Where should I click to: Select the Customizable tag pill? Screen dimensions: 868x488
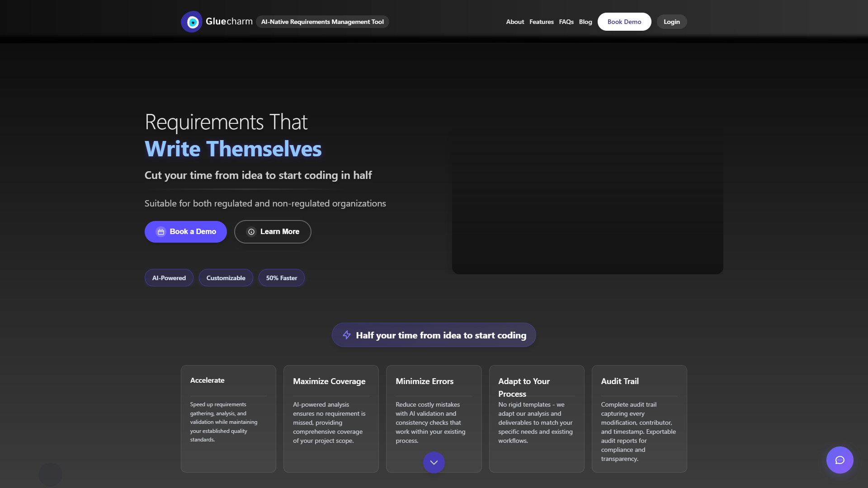[x=226, y=278]
